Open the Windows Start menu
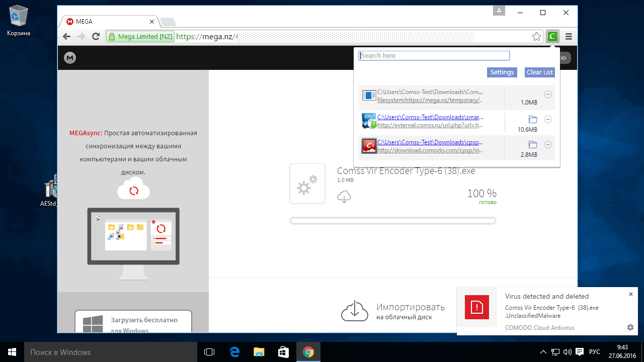The height and width of the screenshot is (362, 644). coord(12,352)
